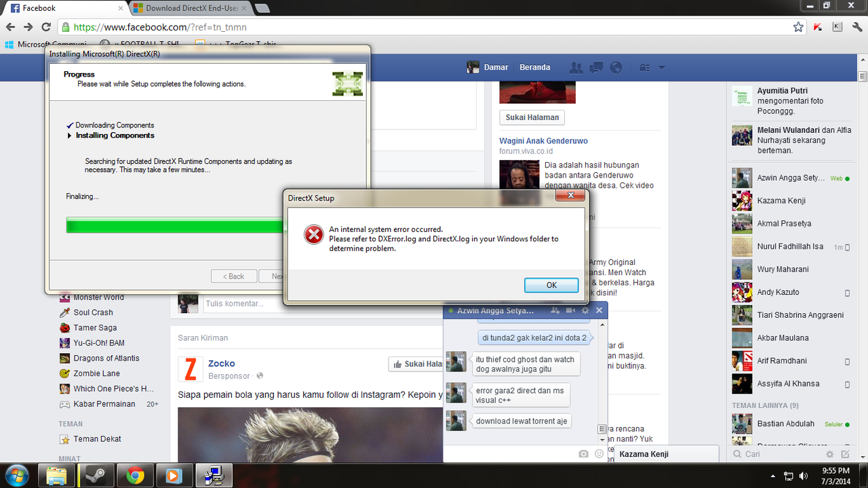The width and height of the screenshot is (868, 488).
Task: Click volume icon in system tray
Action: tap(804, 476)
